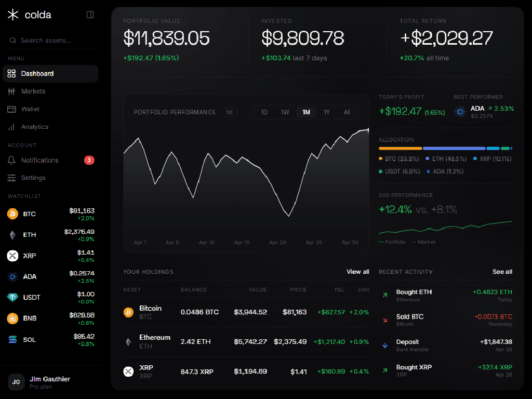The image size is (532, 399).
Task: Click the BALANCE column header
Action: tap(194, 290)
